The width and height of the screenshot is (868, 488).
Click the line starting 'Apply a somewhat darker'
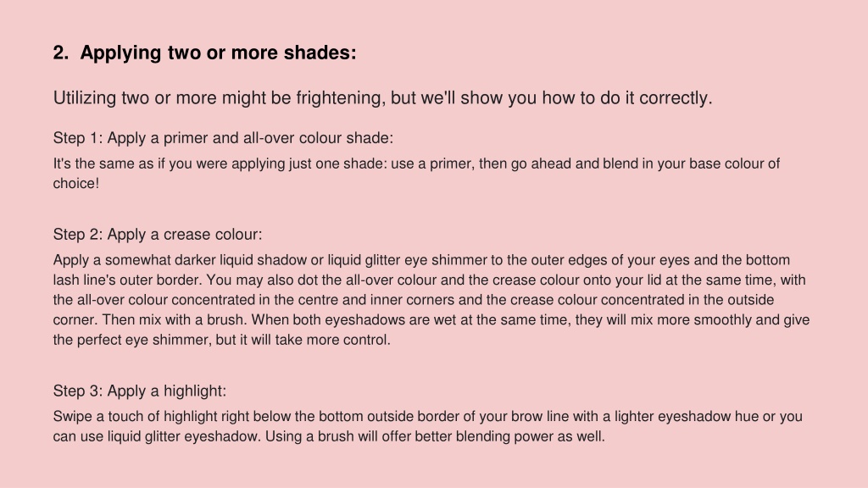[421, 260]
